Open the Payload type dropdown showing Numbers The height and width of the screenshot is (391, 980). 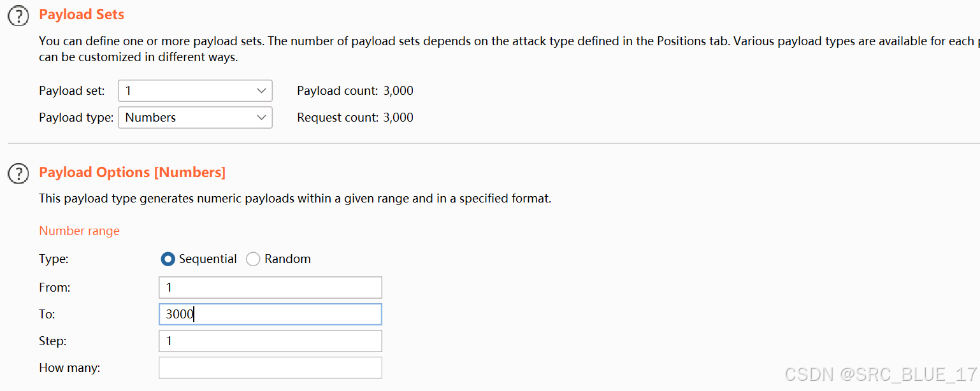[x=195, y=117]
